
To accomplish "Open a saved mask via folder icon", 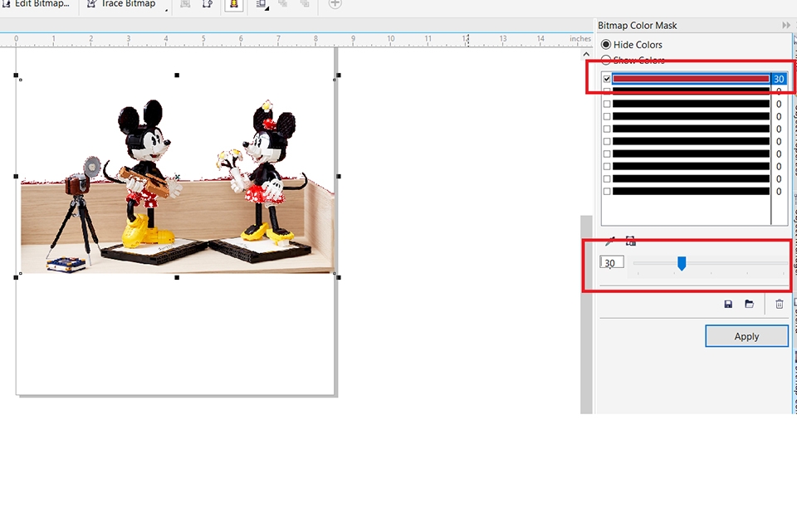I will 749,305.
